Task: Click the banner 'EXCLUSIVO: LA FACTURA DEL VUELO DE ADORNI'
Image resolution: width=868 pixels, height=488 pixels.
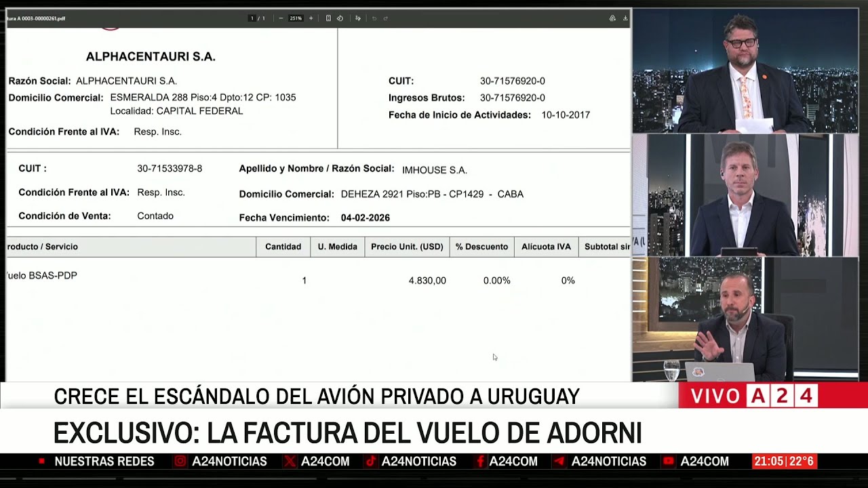Action: click(x=347, y=433)
